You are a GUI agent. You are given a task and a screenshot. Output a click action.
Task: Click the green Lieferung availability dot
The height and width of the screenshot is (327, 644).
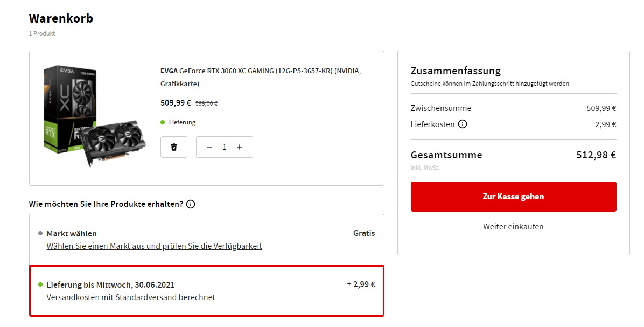163,122
